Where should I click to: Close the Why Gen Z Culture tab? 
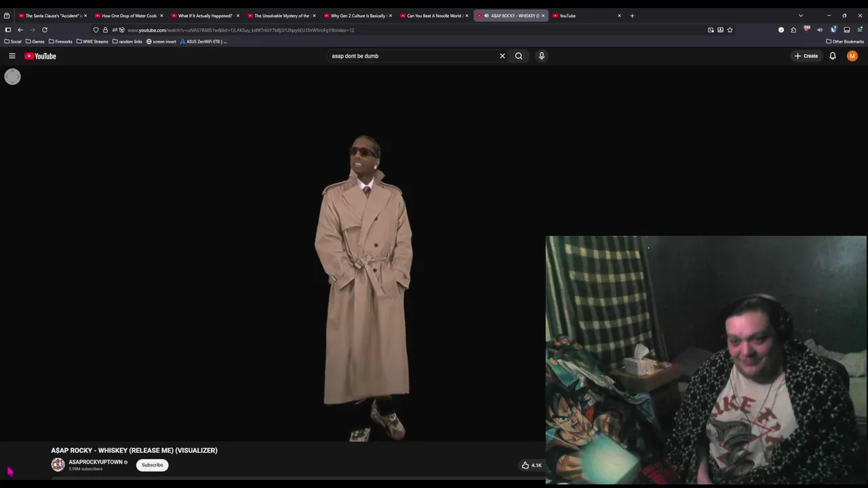click(x=391, y=16)
